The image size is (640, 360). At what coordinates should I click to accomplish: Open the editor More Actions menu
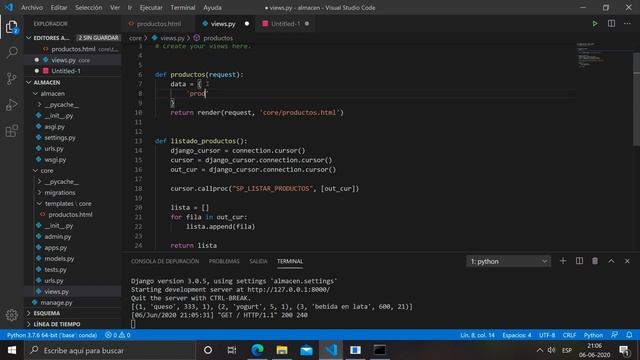pos(627,24)
